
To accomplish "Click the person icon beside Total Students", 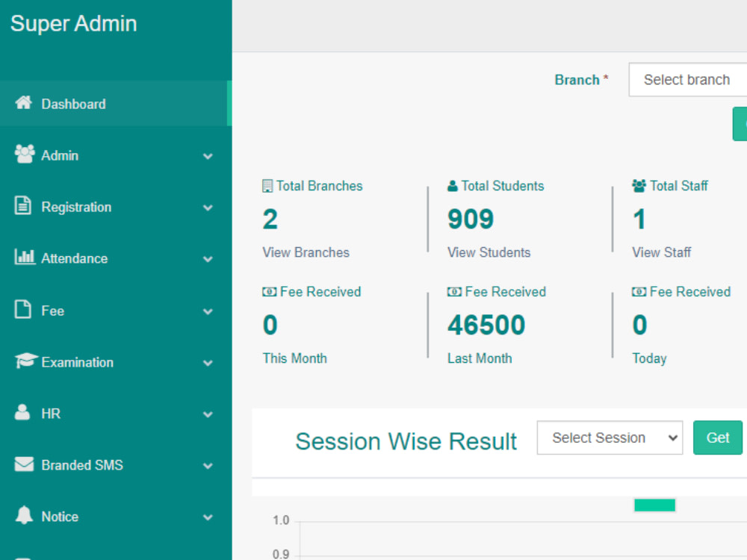I will [x=451, y=186].
